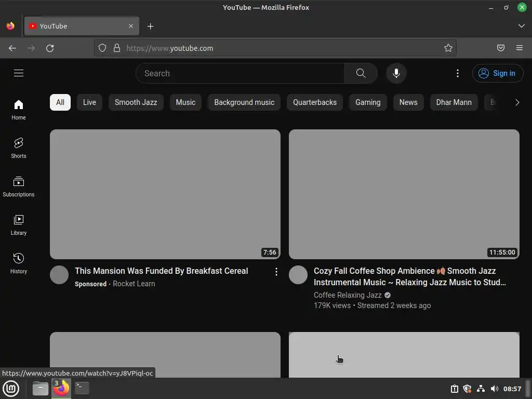The width and height of the screenshot is (532, 399).
Task: Open the YouTube guide hamburger menu
Action: (19, 73)
